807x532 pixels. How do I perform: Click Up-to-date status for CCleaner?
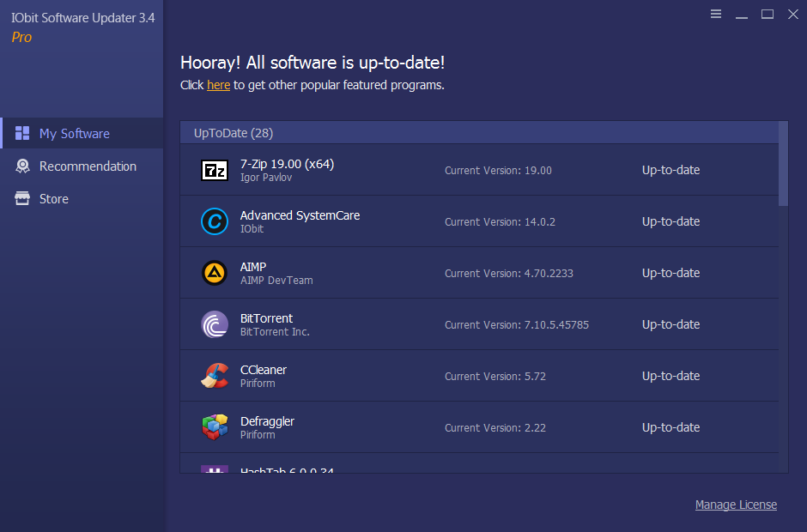pos(670,376)
